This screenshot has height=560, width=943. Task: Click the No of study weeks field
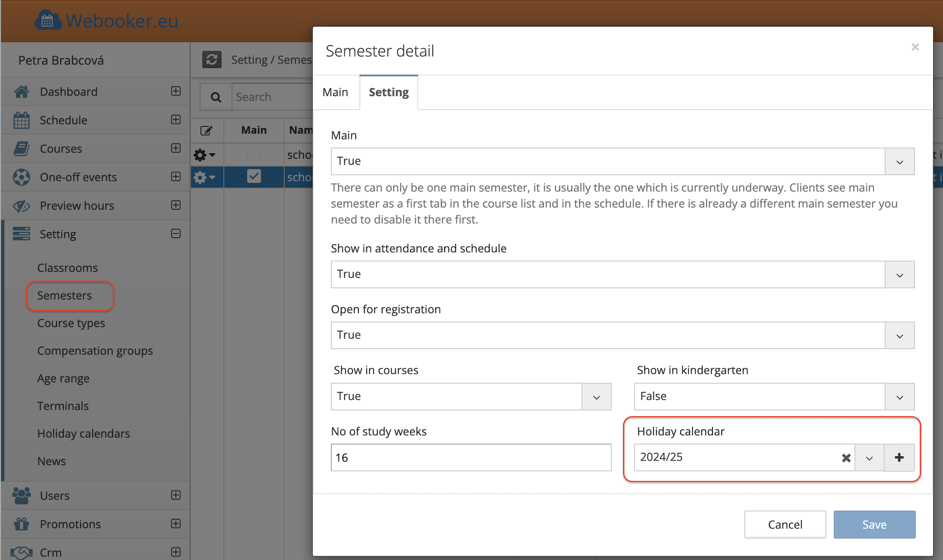tap(471, 458)
